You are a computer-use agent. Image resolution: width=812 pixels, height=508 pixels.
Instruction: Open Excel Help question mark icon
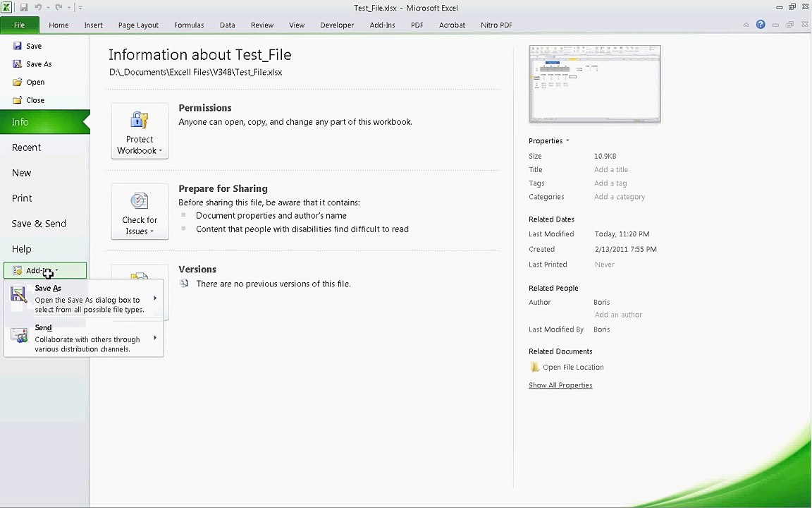pyautogui.click(x=761, y=25)
